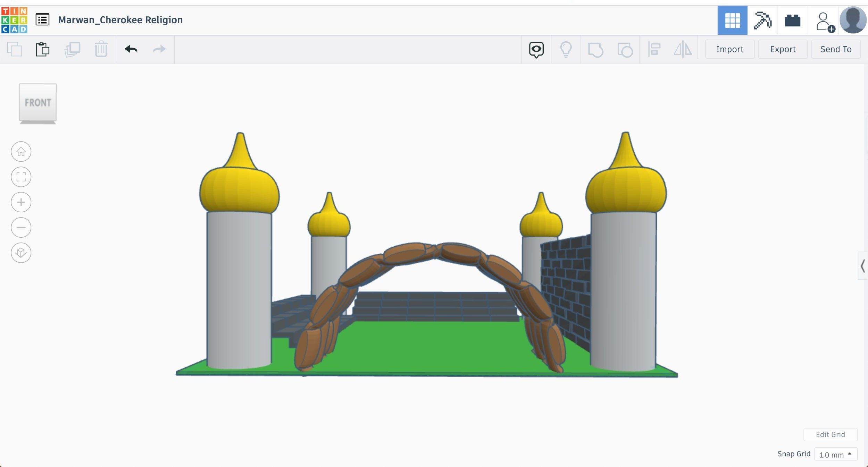Expand the collapsed shapes panel arrow
The height and width of the screenshot is (467, 868).
pos(862,266)
